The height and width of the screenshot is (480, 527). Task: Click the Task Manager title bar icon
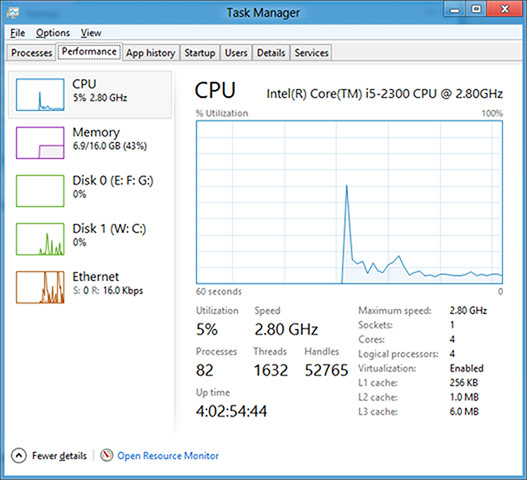(13, 13)
